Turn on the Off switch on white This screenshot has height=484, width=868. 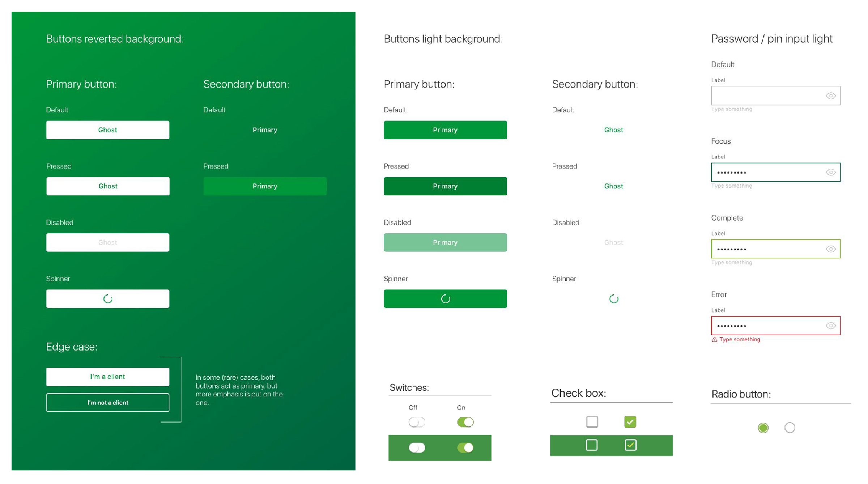[417, 422]
